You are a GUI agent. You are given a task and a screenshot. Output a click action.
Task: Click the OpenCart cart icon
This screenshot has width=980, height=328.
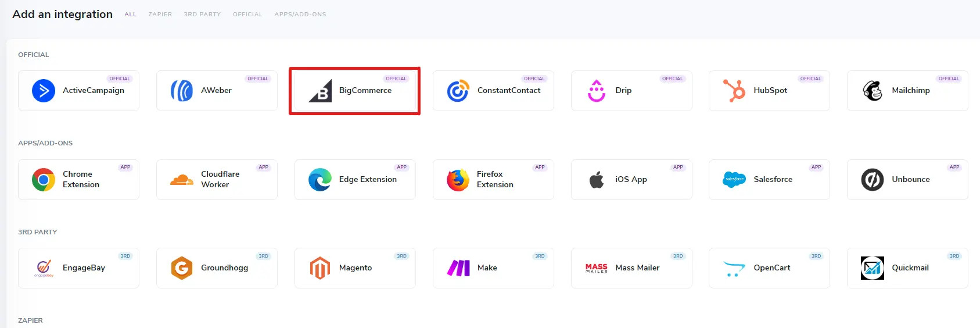pyautogui.click(x=734, y=269)
